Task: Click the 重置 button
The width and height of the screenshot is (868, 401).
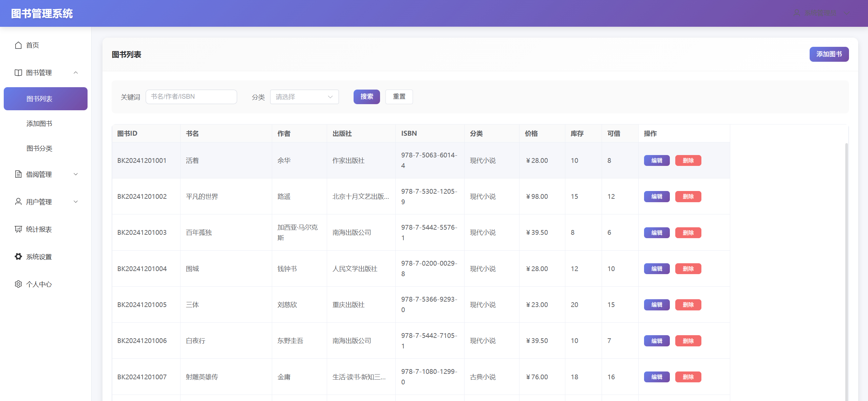Action: 399,97
